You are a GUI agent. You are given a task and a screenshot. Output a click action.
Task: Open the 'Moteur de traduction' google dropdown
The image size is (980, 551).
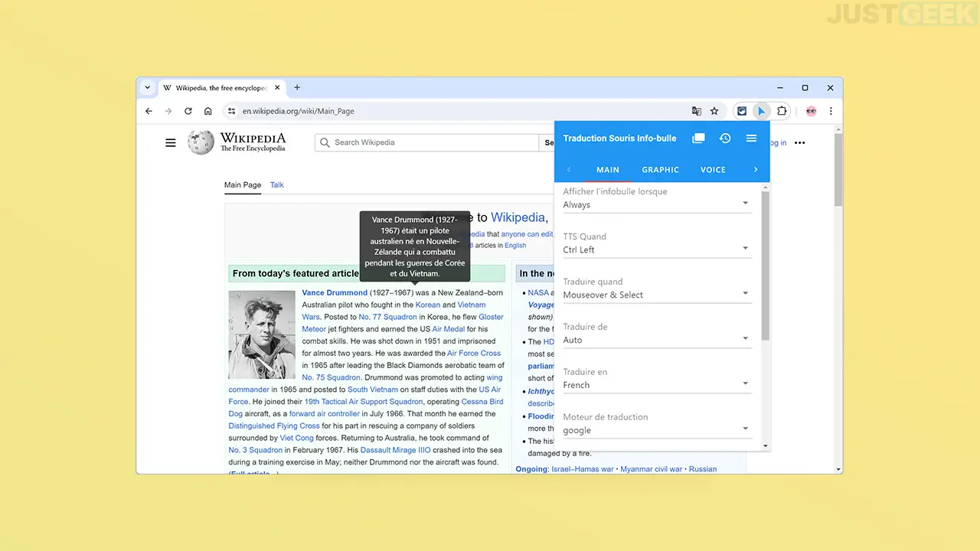pos(657,430)
